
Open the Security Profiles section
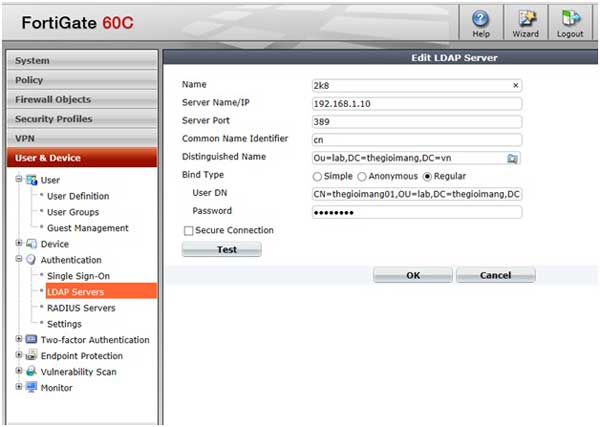click(82, 119)
